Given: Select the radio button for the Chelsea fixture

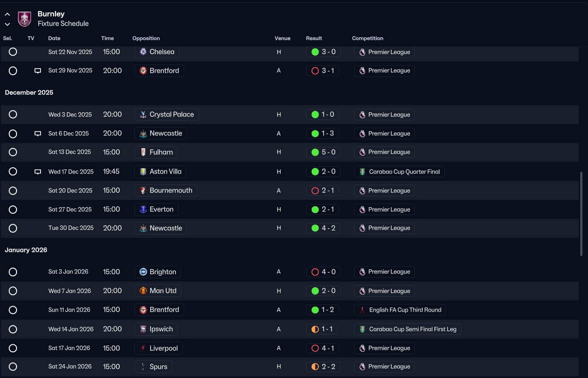Looking at the screenshot, I should click(x=13, y=52).
